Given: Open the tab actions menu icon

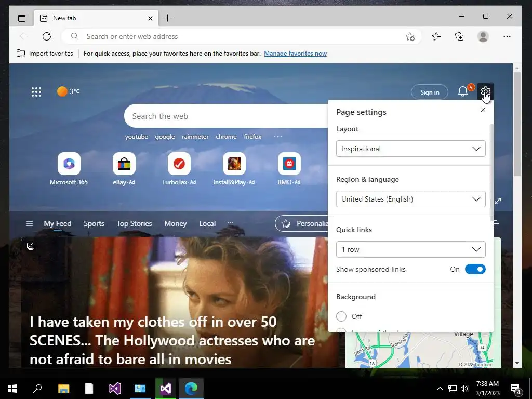Looking at the screenshot, I should click(22, 18).
